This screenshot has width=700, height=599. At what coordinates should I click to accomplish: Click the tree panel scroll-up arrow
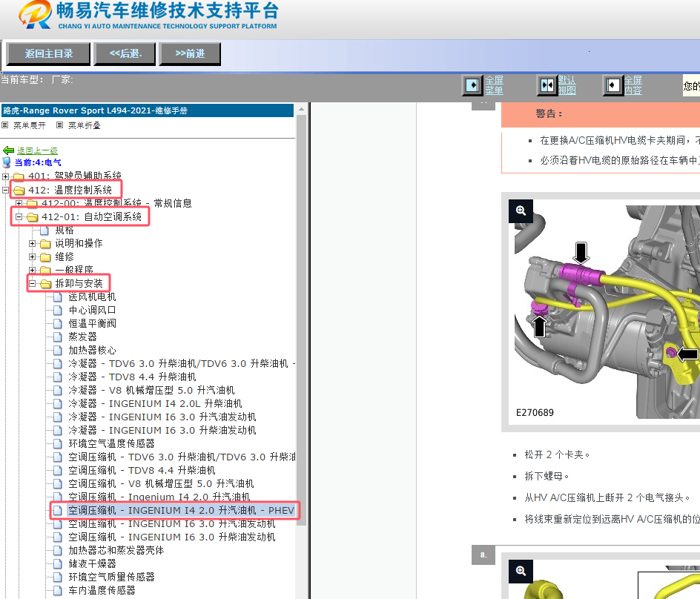(301, 109)
